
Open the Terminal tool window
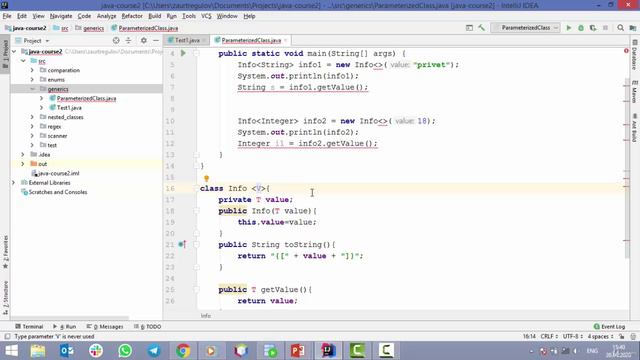coord(29,327)
